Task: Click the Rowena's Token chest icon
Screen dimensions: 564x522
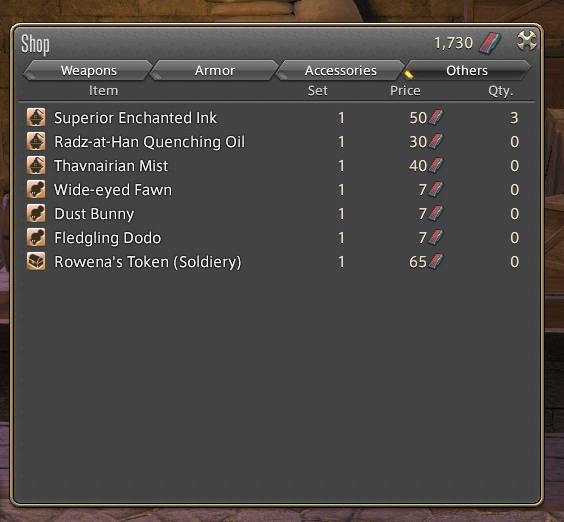Action: coord(36,262)
